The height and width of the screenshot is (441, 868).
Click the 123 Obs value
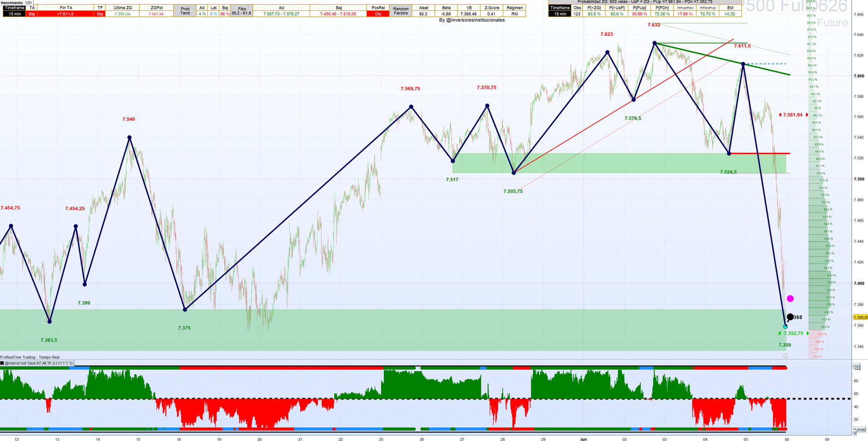577,14
